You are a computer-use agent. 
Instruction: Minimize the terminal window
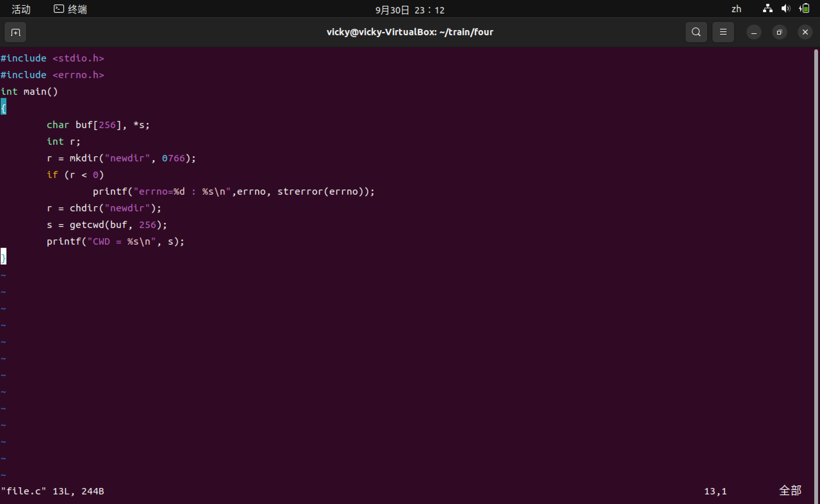click(754, 32)
